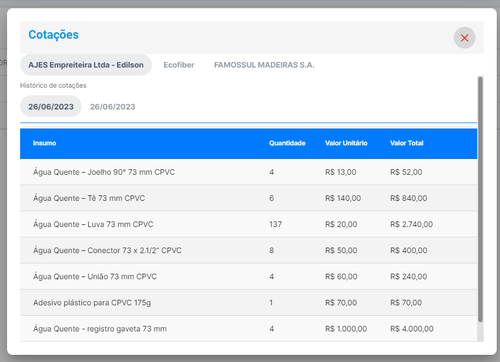Click total value R$ 4.000,00

[x=412, y=329]
